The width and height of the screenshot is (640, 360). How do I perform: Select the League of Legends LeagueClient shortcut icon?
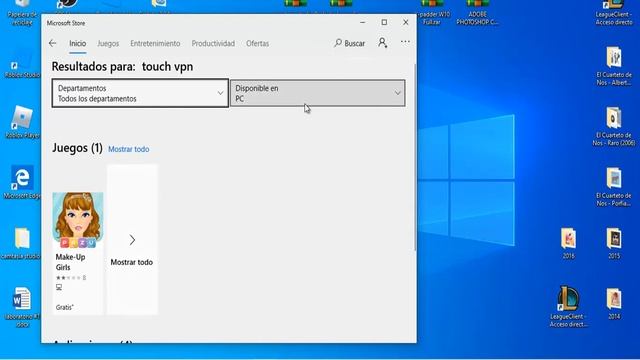tap(569, 307)
